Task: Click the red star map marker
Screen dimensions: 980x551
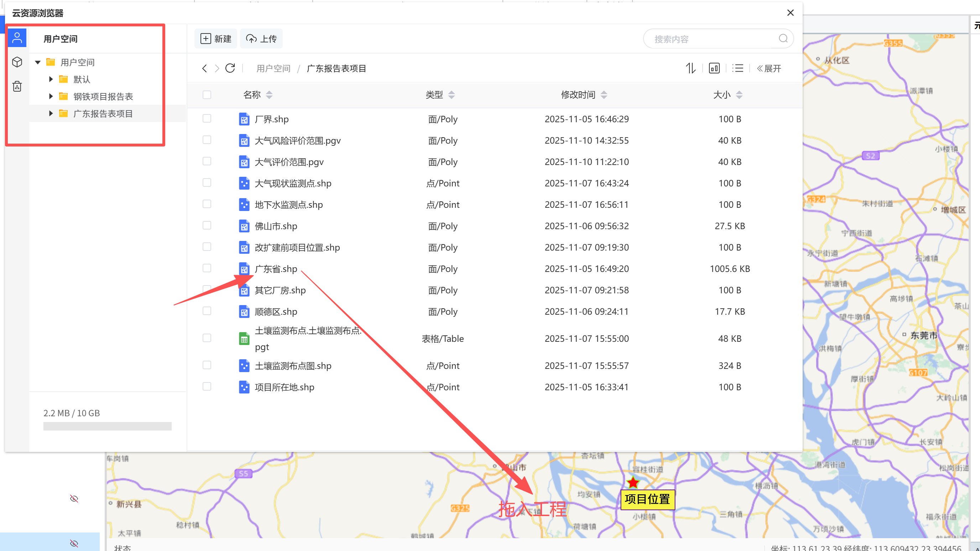Action: click(633, 483)
